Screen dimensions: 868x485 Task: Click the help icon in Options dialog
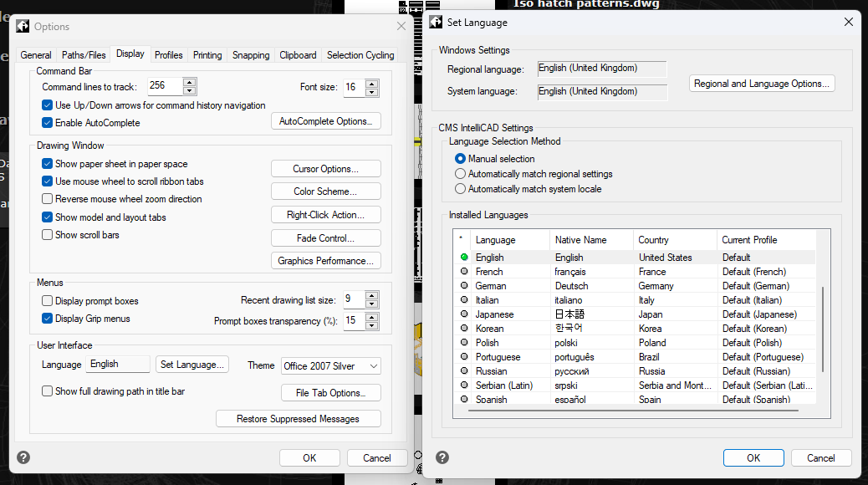(23, 457)
